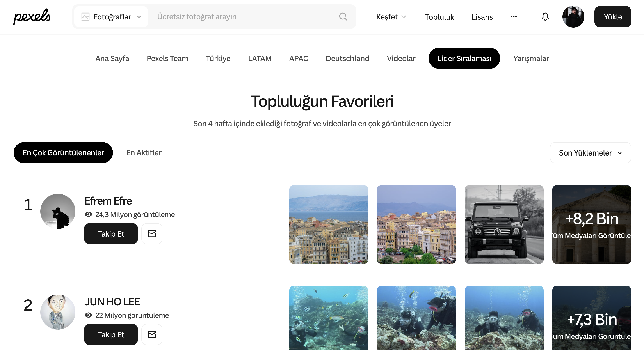
Task: Go to the Yarışmalar tab
Action: [531, 58]
